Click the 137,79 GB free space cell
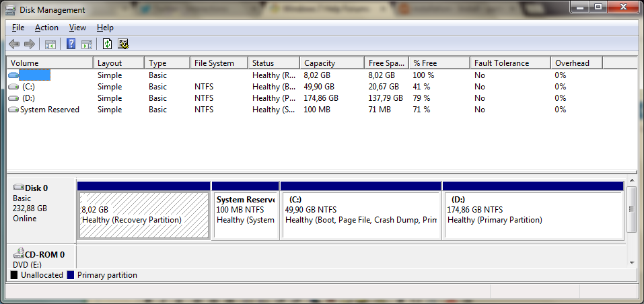Screen dimensions: 644x304 (x=386, y=98)
